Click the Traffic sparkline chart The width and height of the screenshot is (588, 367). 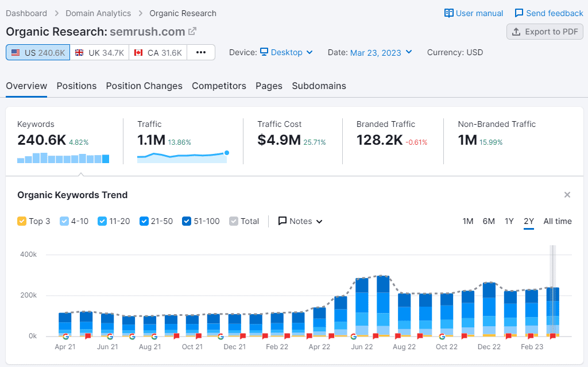pos(183,157)
